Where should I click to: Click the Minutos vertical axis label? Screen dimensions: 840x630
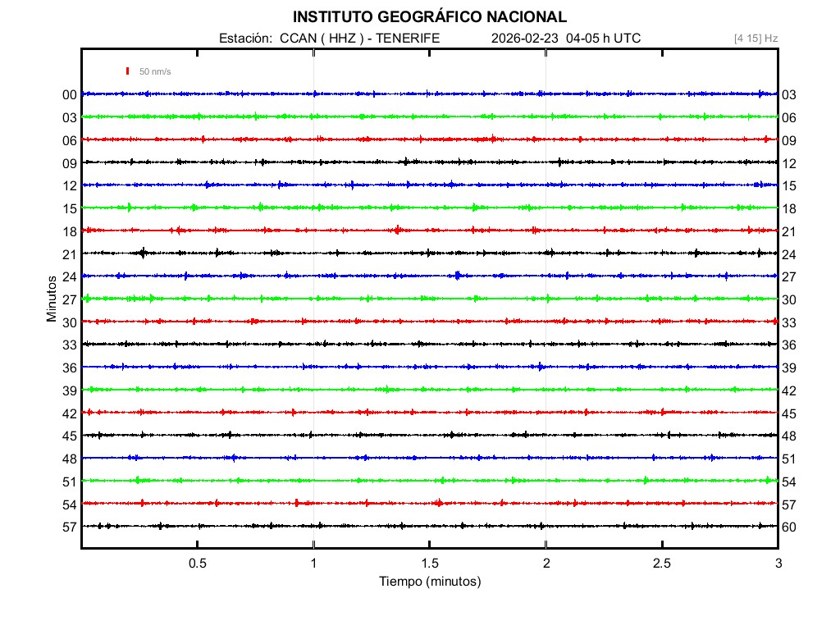pos(51,295)
